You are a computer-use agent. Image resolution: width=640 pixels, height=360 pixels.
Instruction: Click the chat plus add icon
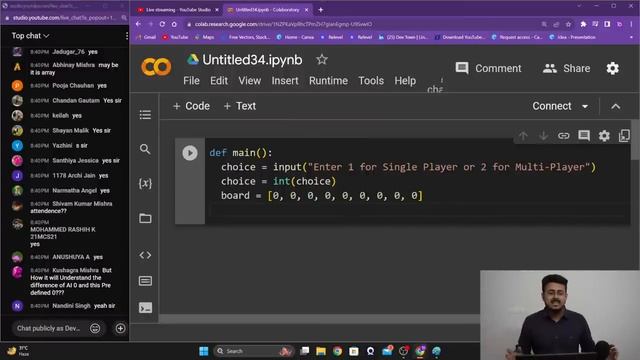tap(120, 328)
